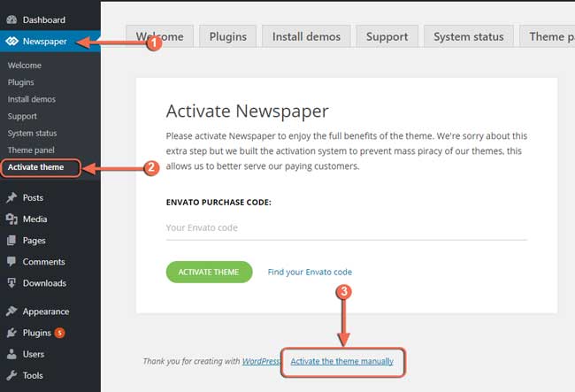
Task: Click the ENVATO PURCHASE CODE label
Action: tap(218, 203)
